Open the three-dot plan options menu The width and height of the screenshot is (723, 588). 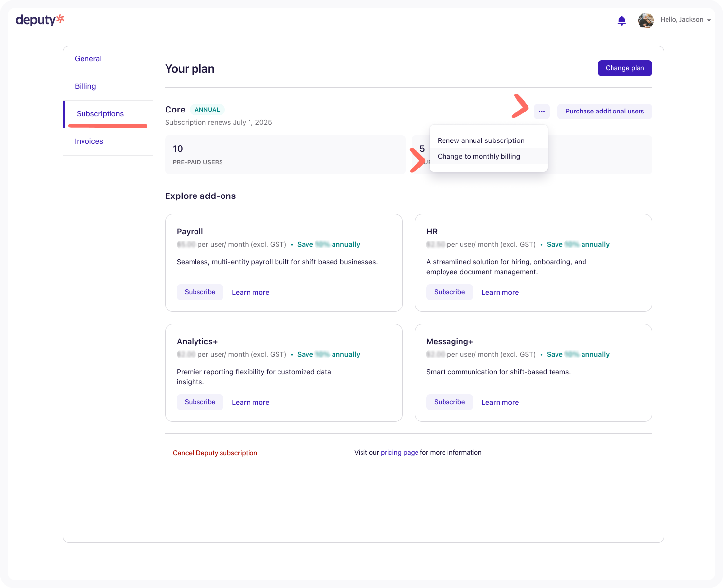click(541, 112)
